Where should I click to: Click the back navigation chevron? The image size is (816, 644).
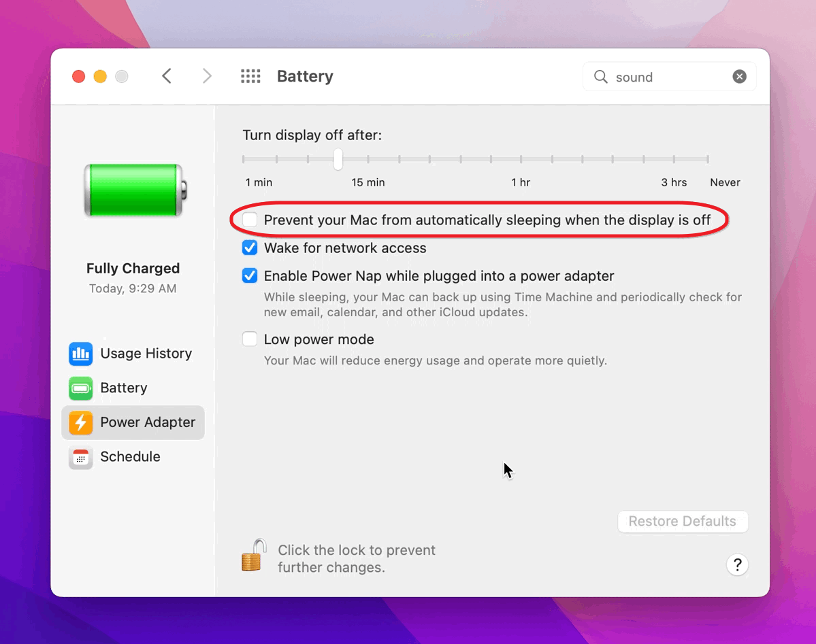pyautogui.click(x=167, y=76)
